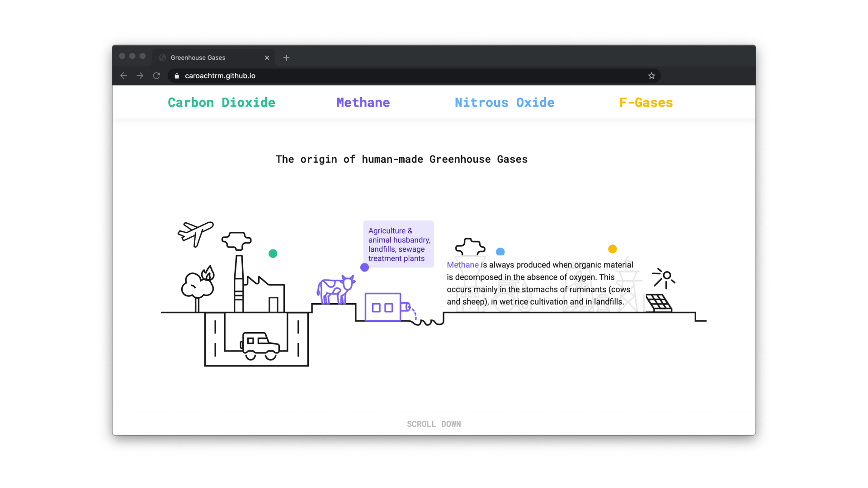Click the burning tree icon
Image resolution: width=868 pixels, height=488 pixels.
pos(198,288)
